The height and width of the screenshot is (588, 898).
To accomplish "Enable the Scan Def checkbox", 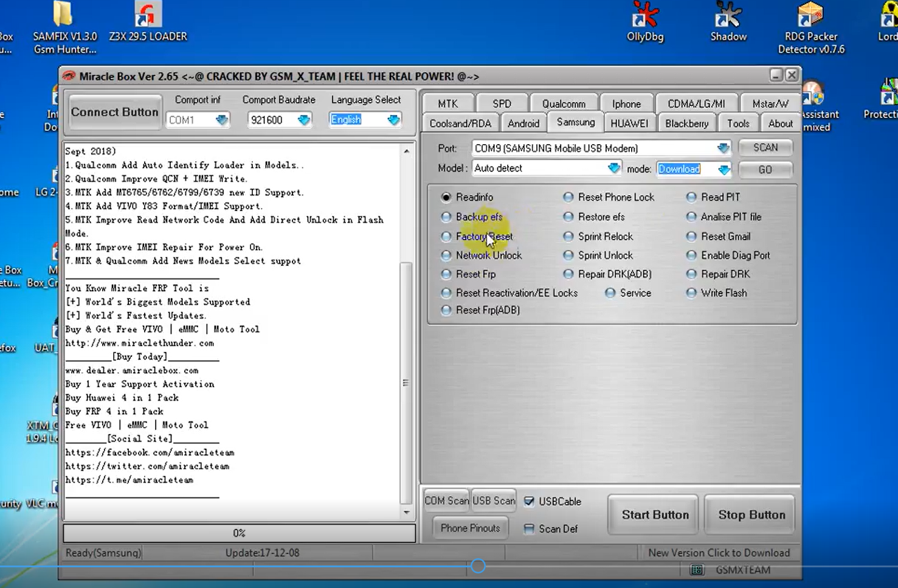I will click(529, 528).
